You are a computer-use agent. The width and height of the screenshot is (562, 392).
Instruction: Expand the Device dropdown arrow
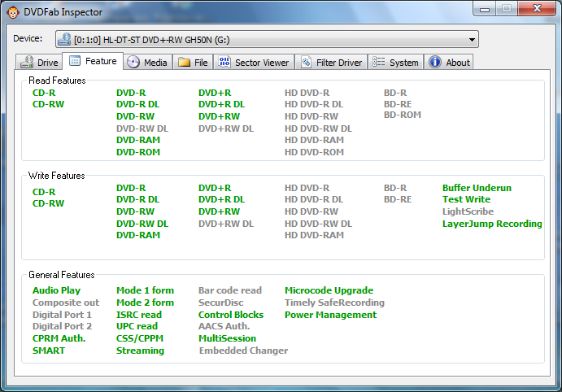472,39
